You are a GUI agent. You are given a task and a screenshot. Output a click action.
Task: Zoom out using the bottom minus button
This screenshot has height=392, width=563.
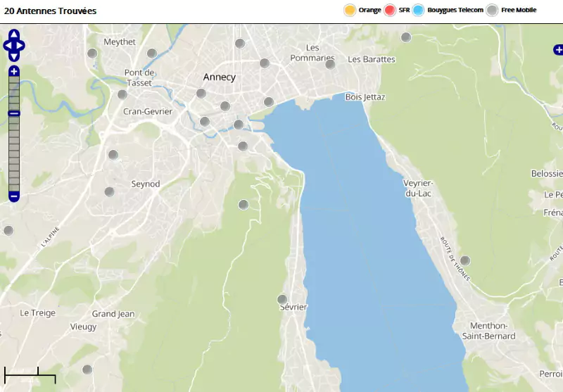(14, 196)
